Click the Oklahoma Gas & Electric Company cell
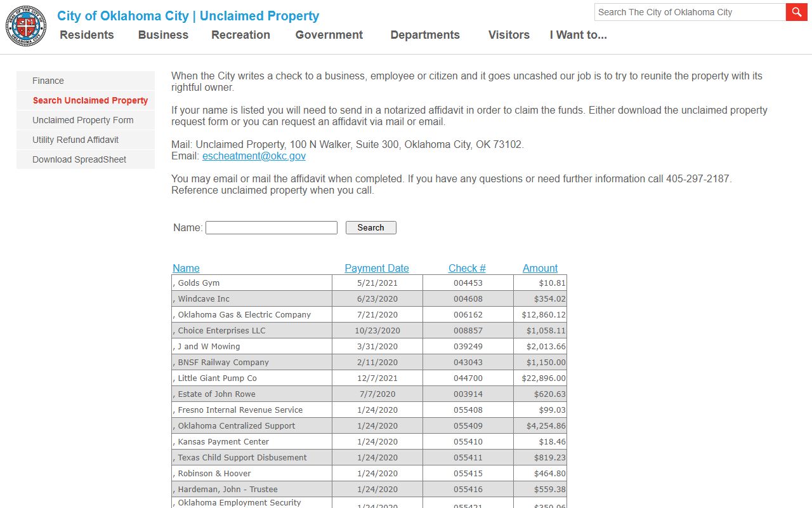The image size is (812, 508). (x=252, y=314)
